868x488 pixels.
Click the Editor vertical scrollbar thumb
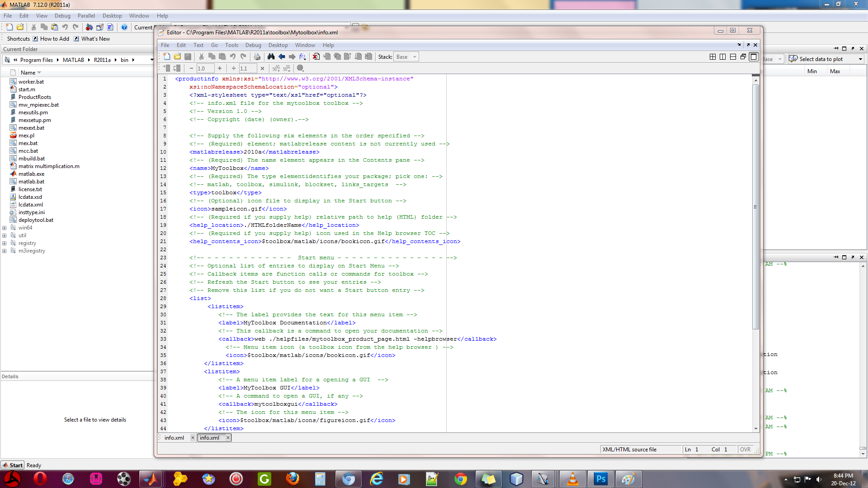coord(755,207)
